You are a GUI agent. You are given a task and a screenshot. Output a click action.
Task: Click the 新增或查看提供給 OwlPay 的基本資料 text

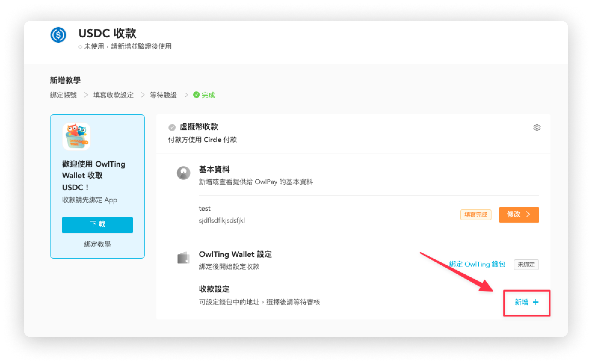click(256, 182)
